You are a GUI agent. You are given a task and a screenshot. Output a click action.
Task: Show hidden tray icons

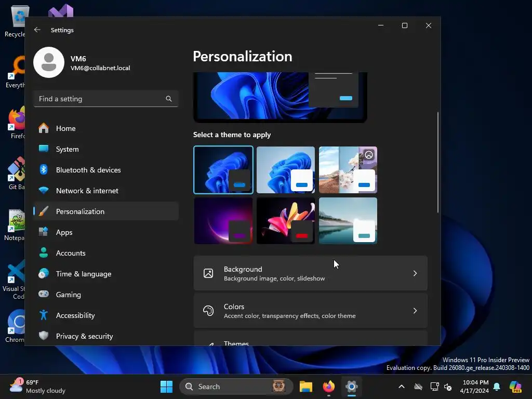[x=402, y=387]
